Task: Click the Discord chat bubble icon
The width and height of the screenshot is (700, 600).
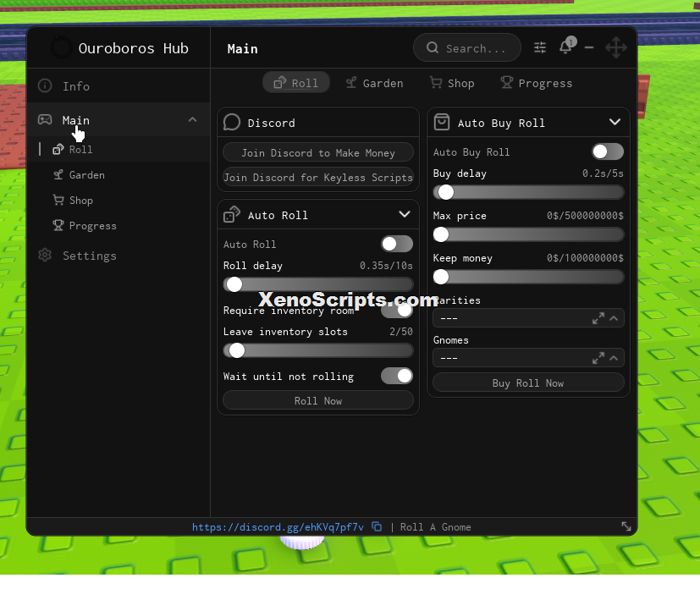Action: coord(232,123)
